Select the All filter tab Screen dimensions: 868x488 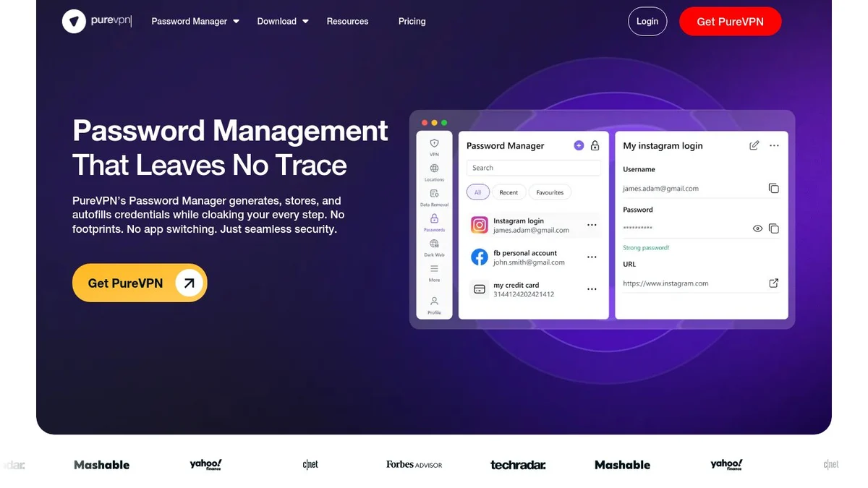pos(478,192)
